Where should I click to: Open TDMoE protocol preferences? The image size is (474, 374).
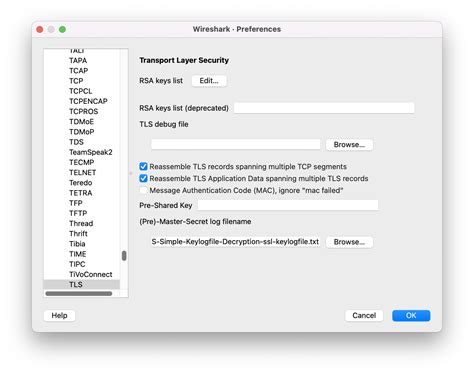tap(82, 122)
